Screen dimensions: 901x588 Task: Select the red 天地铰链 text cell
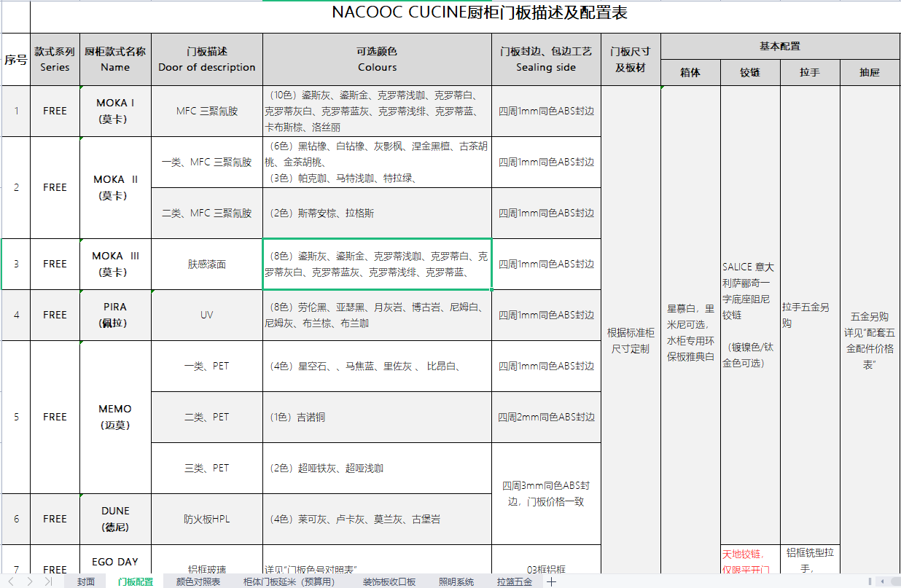pyautogui.click(x=750, y=560)
